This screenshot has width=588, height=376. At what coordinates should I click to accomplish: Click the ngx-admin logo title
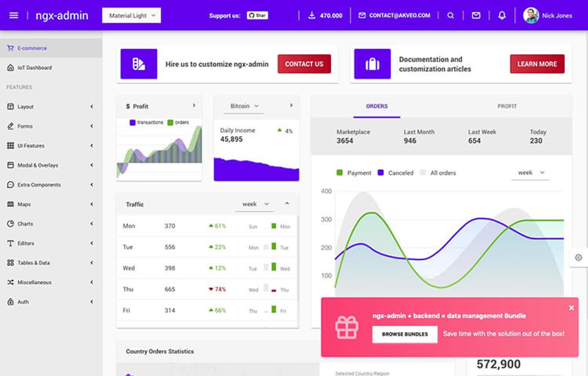coord(62,15)
